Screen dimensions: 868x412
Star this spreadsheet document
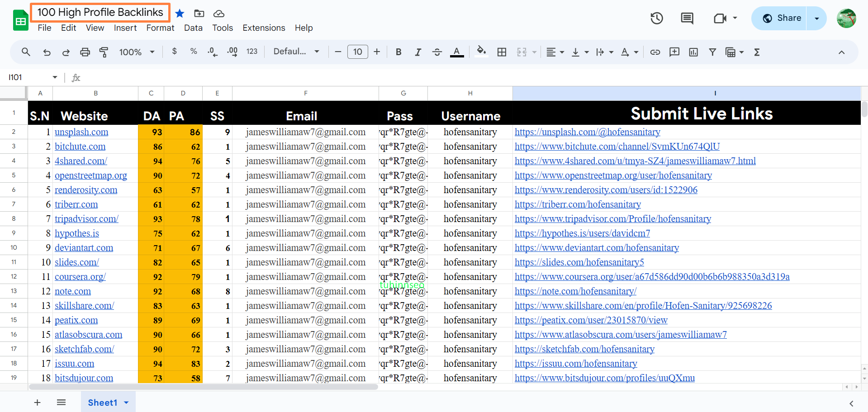click(x=180, y=14)
